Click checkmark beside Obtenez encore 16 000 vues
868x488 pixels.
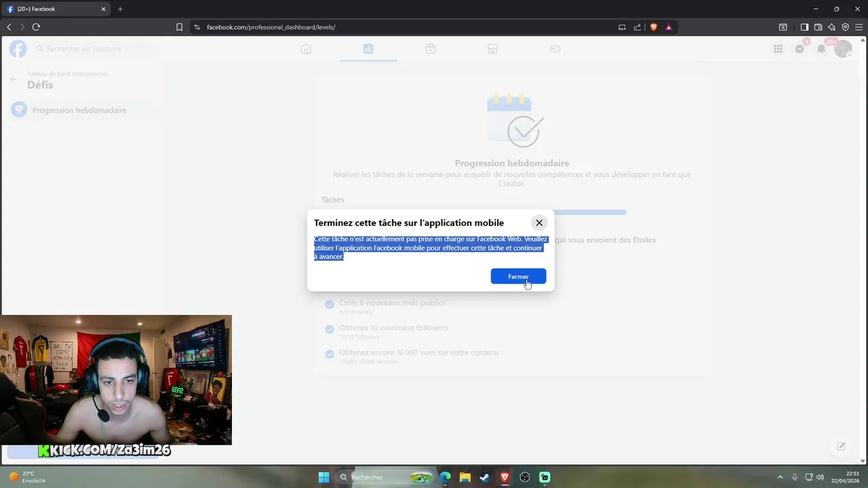point(329,354)
